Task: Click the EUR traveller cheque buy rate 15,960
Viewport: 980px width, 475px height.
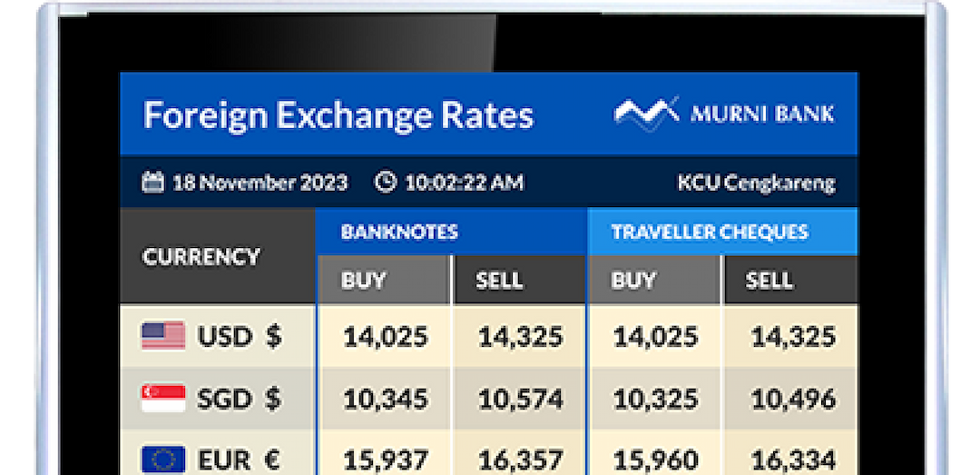Action: pyautogui.click(x=656, y=460)
